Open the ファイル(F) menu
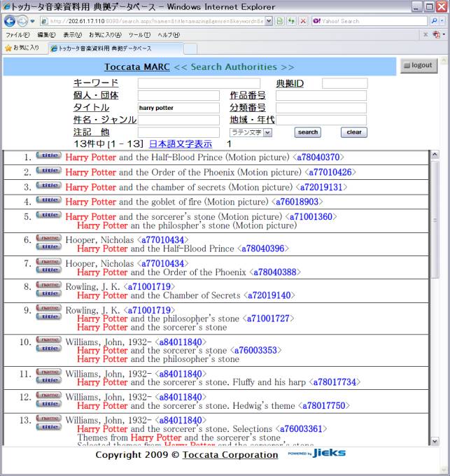The height and width of the screenshot is (476, 450). (x=17, y=35)
